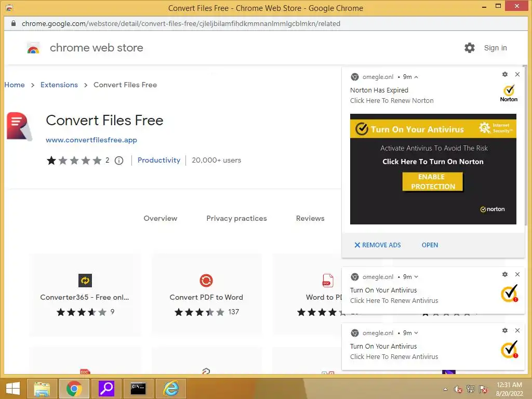Image resolution: width=532 pixels, height=399 pixels.
Task: Open Internet Explorer from taskbar
Action: pos(170,389)
